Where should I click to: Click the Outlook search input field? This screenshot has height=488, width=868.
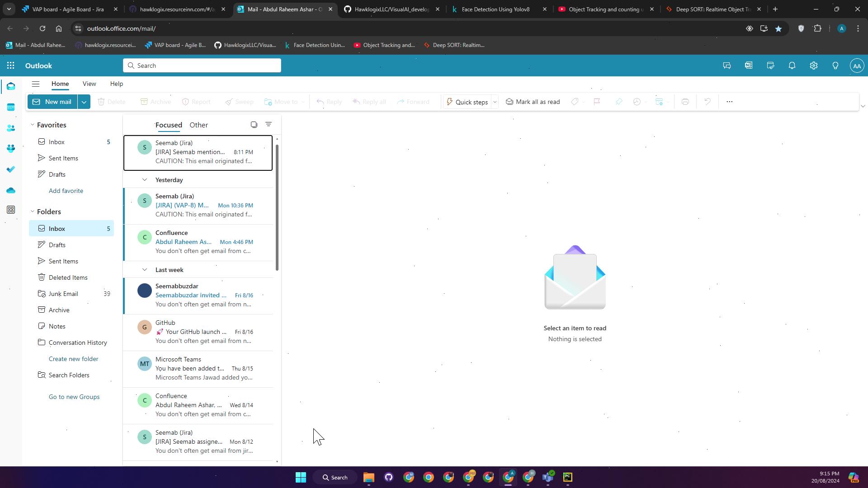point(202,66)
